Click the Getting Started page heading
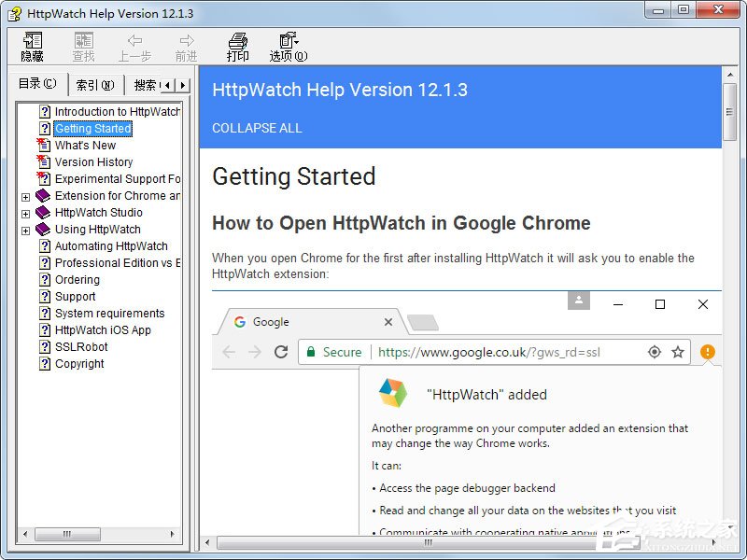Viewport: 747px width, 560px height. pos(294,176)
